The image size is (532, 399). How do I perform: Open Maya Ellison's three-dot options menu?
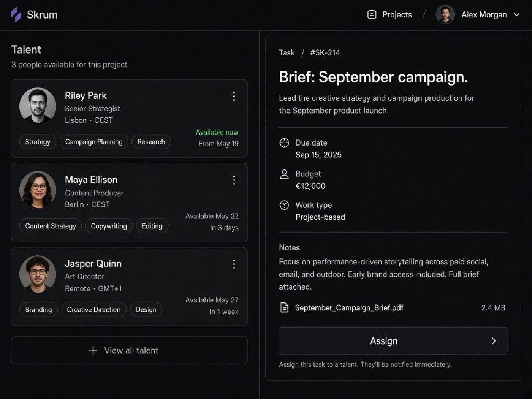pos(234,180)
